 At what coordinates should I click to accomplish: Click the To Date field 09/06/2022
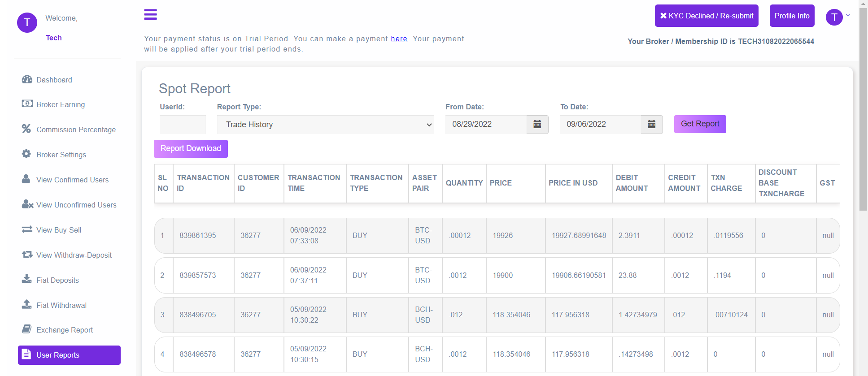[600, 125]
